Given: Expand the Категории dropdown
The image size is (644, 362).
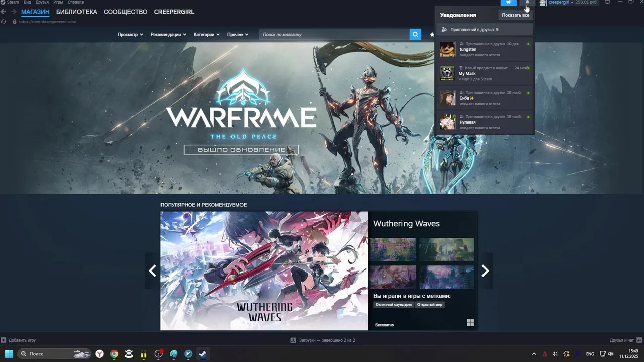Looking at the screenshot, I should [206, 35].
